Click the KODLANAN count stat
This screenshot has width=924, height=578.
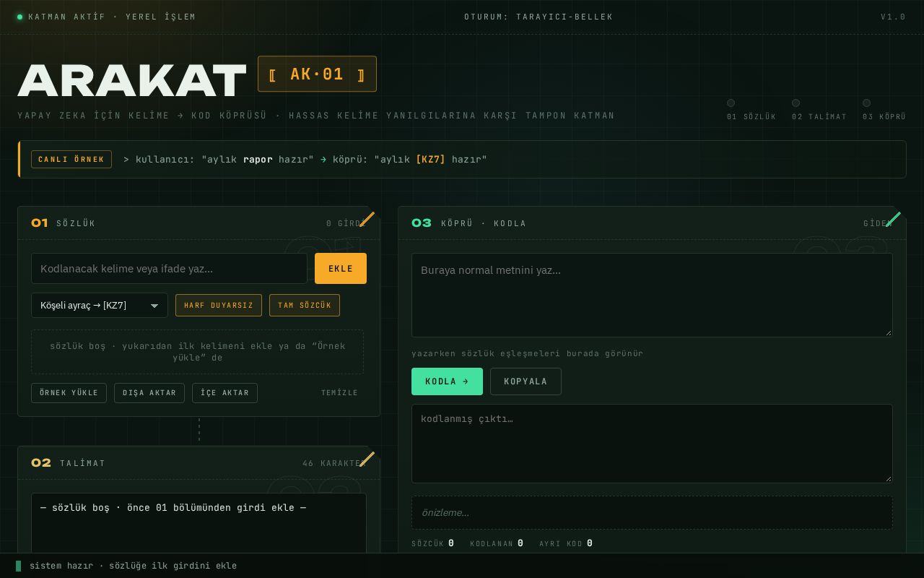tap(497, 543)
